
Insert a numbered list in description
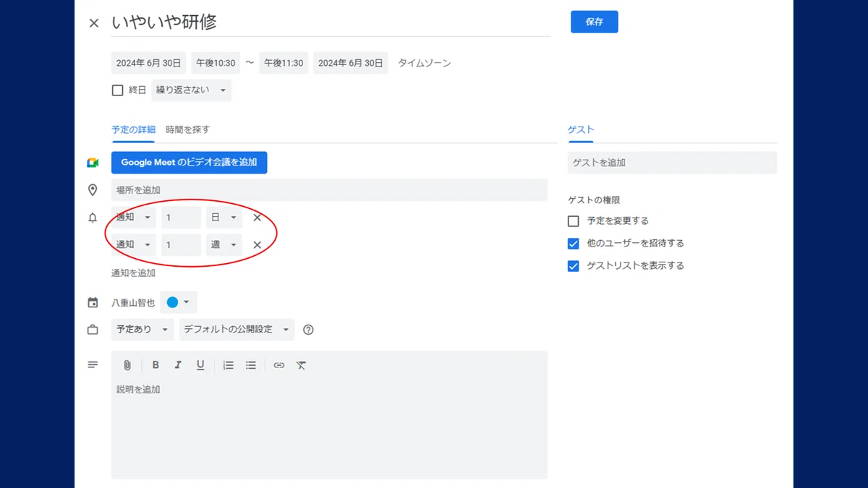tap(229, 365)
